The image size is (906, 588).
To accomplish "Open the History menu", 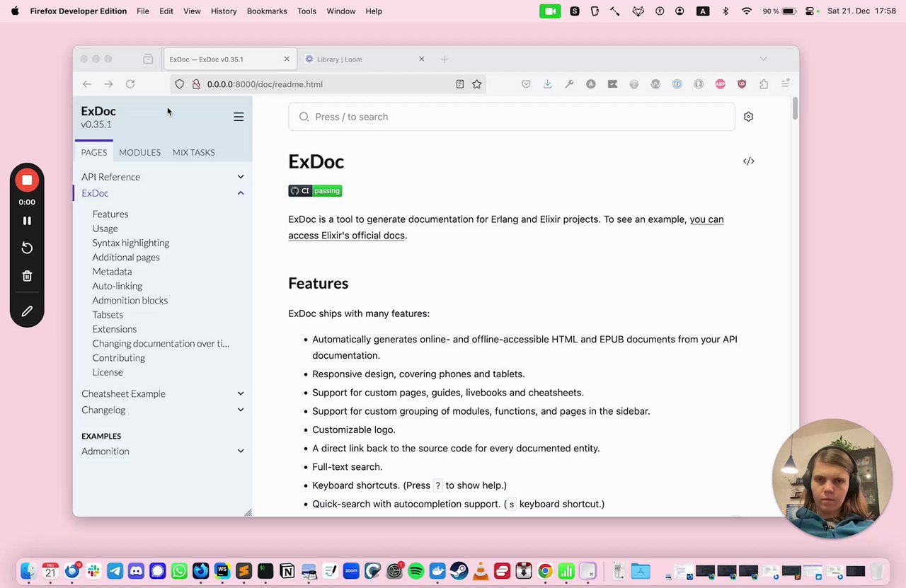I will click(x=224, y=11).
